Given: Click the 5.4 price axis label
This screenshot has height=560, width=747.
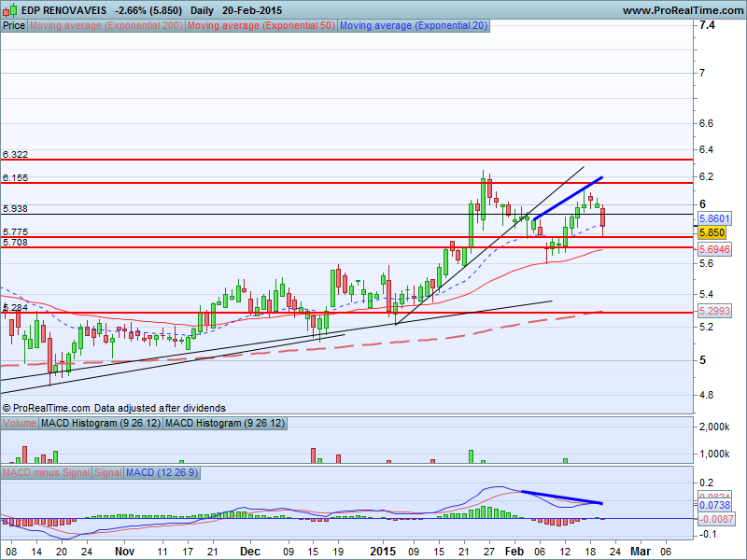Looking at the screenshot, I should [706, 294].
